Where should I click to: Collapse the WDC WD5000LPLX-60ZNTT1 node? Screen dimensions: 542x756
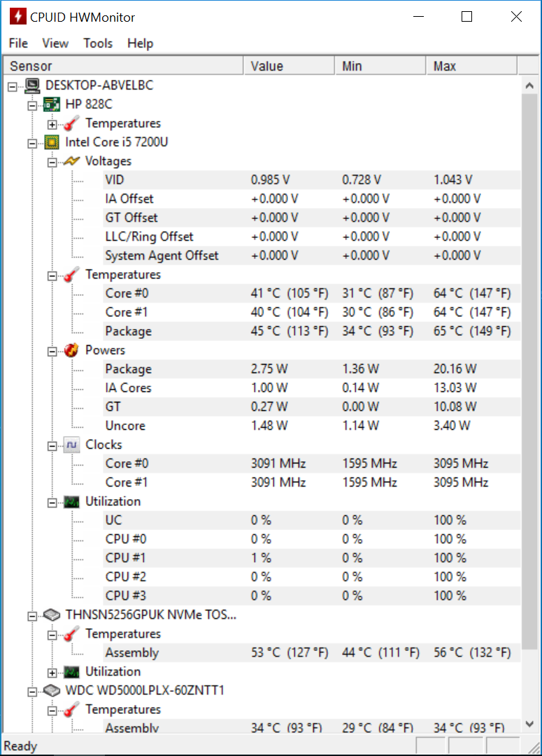click(x=32, y=692)
